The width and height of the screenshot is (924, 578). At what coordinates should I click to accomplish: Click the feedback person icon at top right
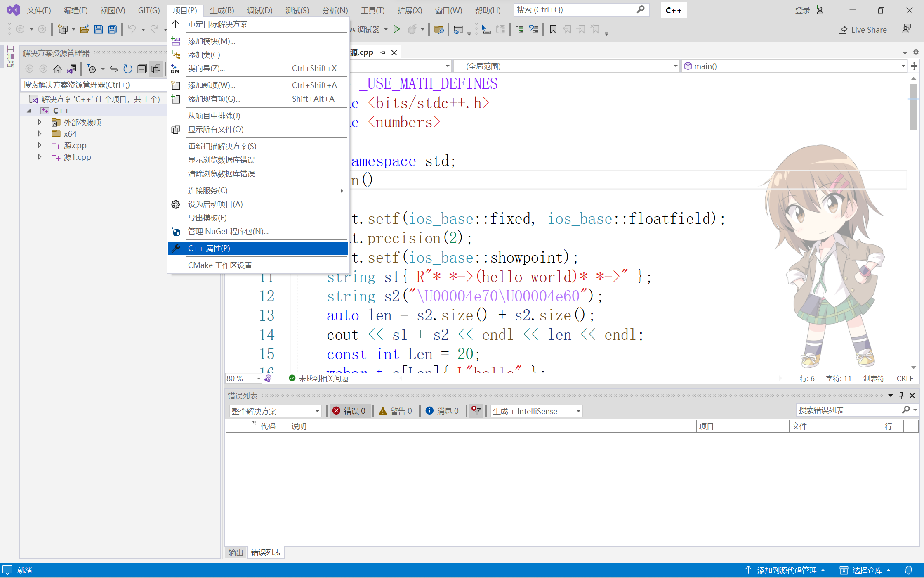point(906,29)
